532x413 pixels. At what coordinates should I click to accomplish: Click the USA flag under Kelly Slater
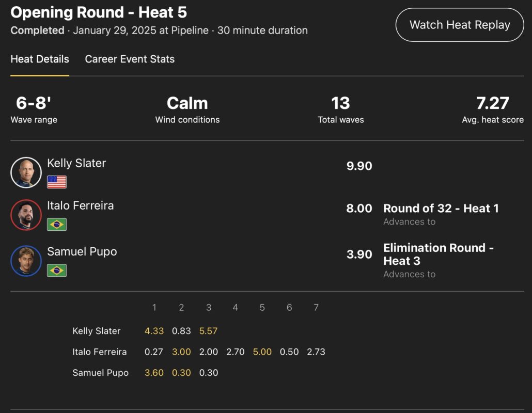click(57, 182)
